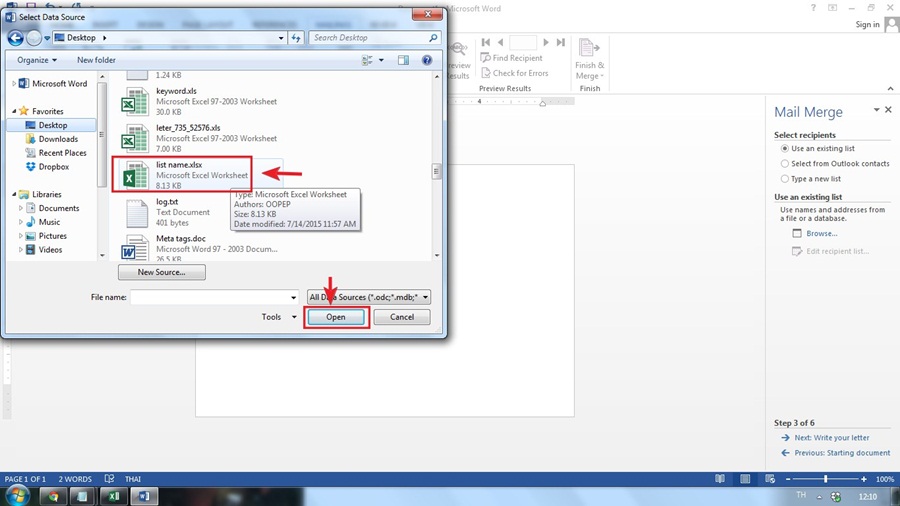
Task: Open the All Data Sources file type dropdown
Action: [x=368, y=297]
